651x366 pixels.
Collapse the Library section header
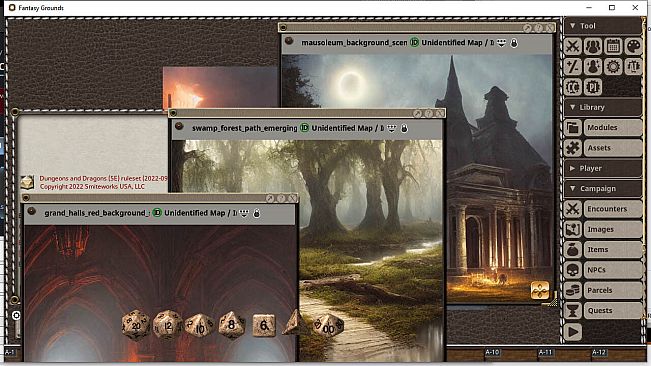pyautogui.click(x=602, y=107)
